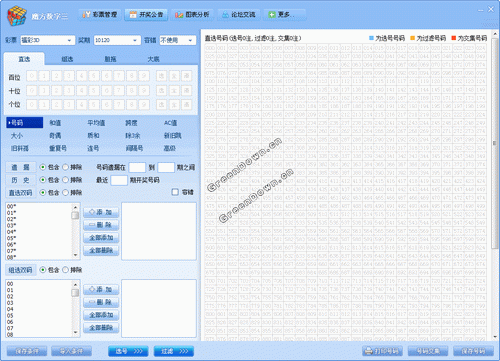This screenshot has width=500, height=361.
Task: Select the 奇偶 filter category
Action: click(55, 135)
